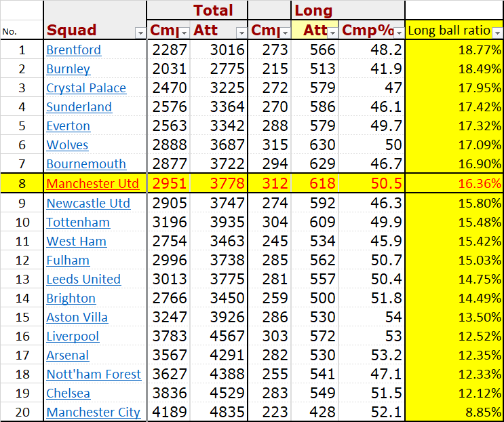Image resolution: width=504 pixels, height=422 pixels.
Task: Select the Long header cell
Action: pyautogui.click(x=313, y=10)
